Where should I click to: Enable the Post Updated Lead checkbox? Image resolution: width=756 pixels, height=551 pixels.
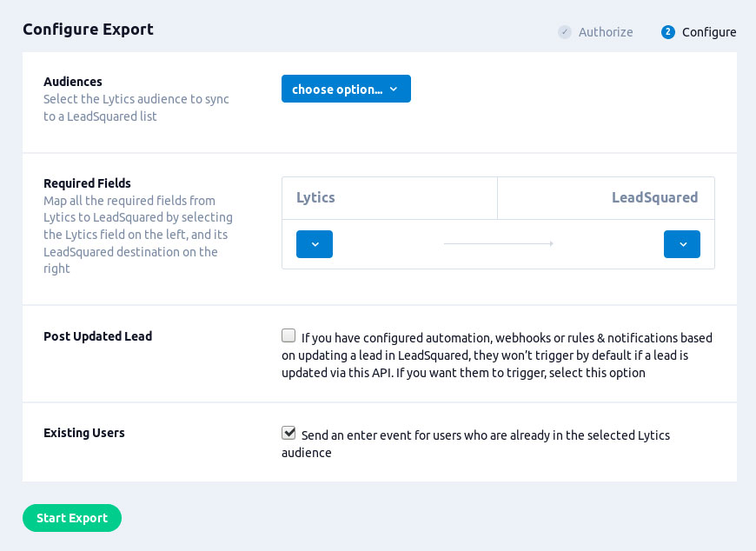point(288,335)
